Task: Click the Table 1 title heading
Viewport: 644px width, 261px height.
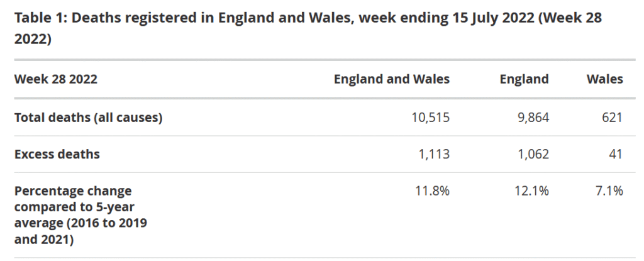Action: click(x=308, y=29)
